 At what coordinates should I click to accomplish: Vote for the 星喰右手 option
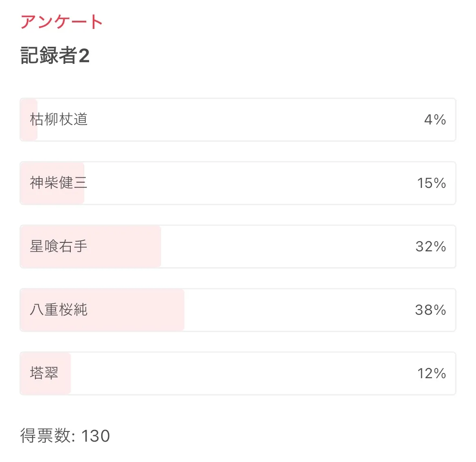point(59,246)
